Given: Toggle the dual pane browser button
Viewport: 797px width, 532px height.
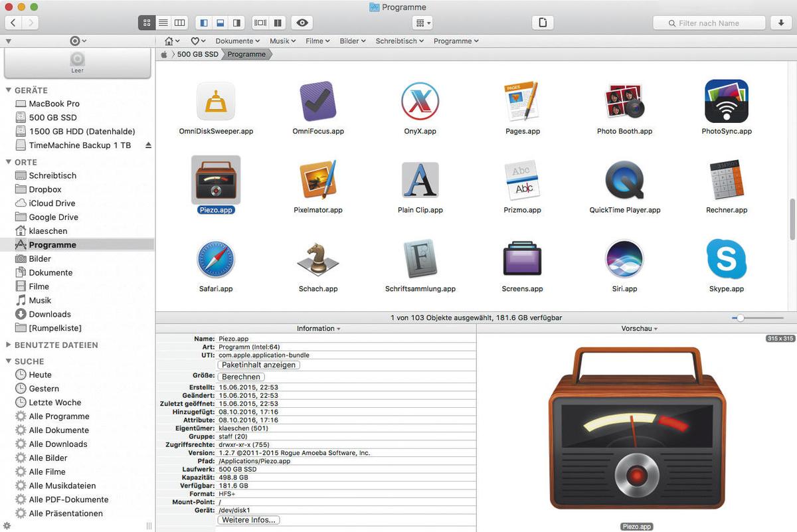Looking at the screenshot, I should [x=278, y=23].
